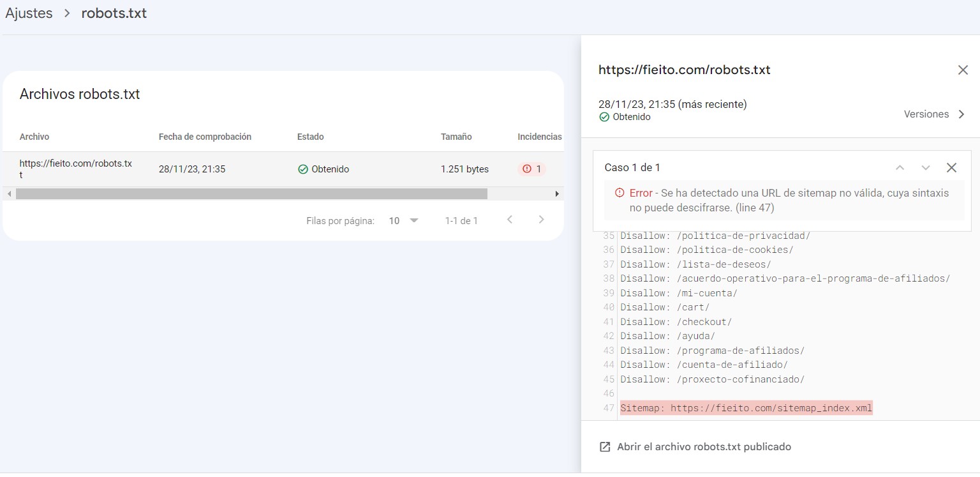Click horizontal scrollbar thumb in table
Image resolution: width=980 pixels, height=477 pixels.
coord(251,193)
